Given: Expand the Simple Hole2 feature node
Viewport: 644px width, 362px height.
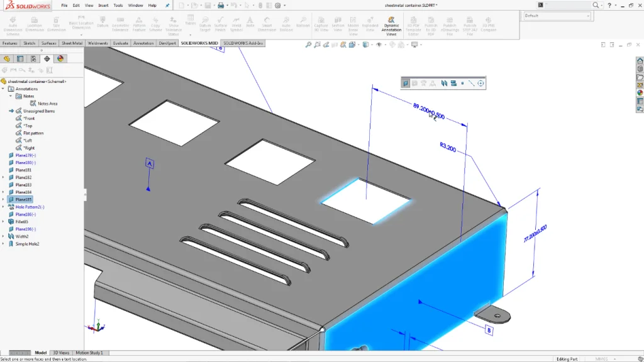Looking at the screenshot, I should point(4,244).
